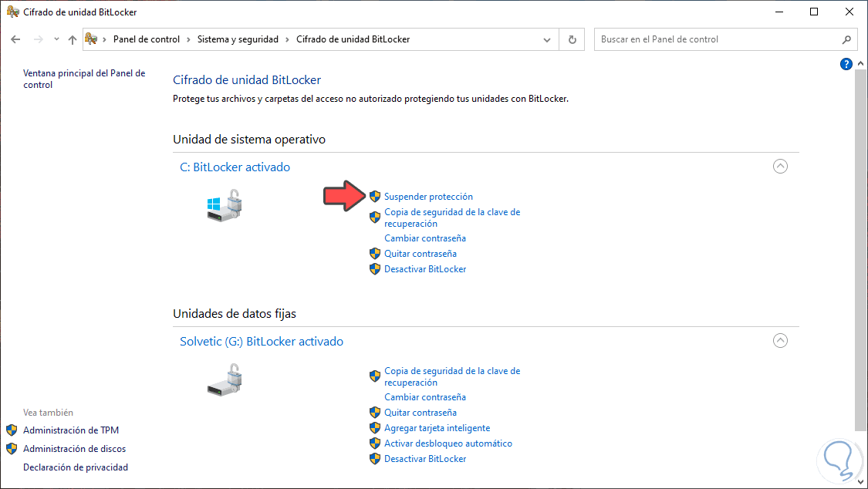Open Ventana principal del Panel de control
The image size is (868, 489).
pyautogui.click(x=84, y=79)
